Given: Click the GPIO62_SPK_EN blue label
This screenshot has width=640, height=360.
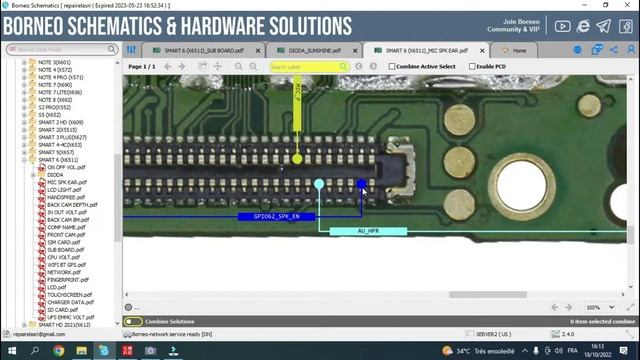Looking at the screenshot, I should point(277,216).
